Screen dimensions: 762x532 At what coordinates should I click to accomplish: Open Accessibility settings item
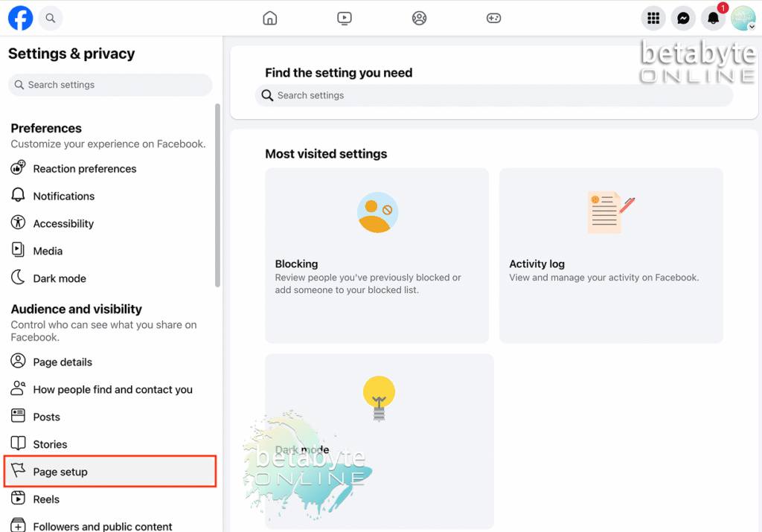click(x=63, y=224)
